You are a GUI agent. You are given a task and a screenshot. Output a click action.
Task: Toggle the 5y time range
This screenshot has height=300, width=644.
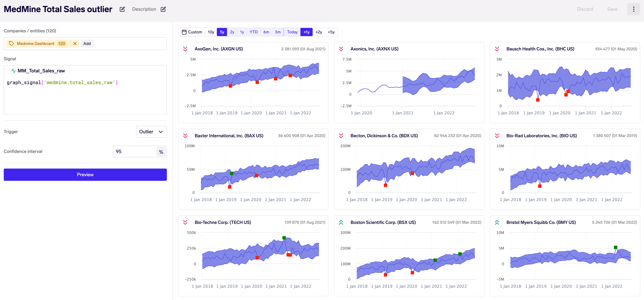[222, 32]
